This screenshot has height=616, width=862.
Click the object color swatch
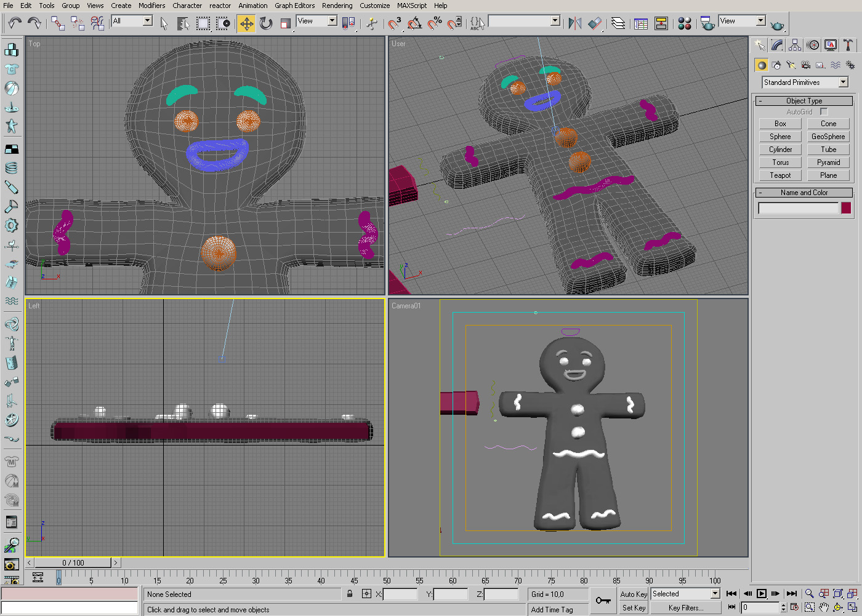point(847,208)
